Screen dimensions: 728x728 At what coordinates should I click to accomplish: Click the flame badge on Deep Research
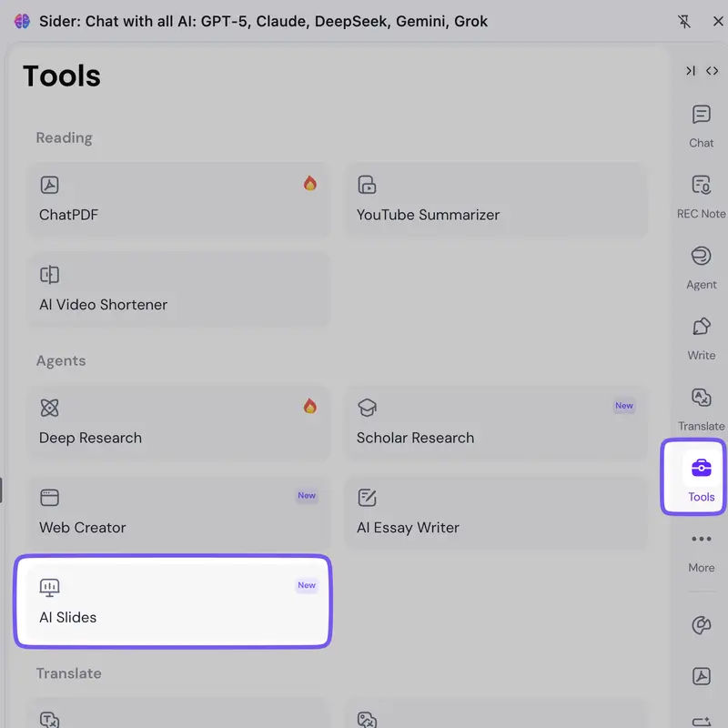point(310,406)
